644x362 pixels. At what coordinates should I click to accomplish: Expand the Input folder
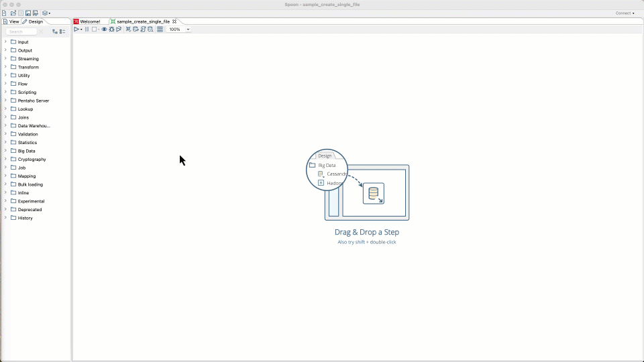pyautogui.click(x=5, y=42)
